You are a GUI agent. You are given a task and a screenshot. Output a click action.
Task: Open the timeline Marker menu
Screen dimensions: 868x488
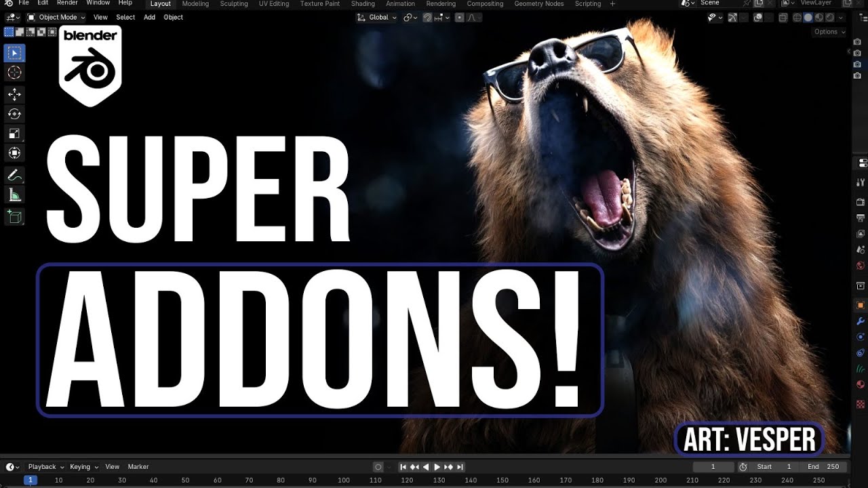(x=138, y=467)
